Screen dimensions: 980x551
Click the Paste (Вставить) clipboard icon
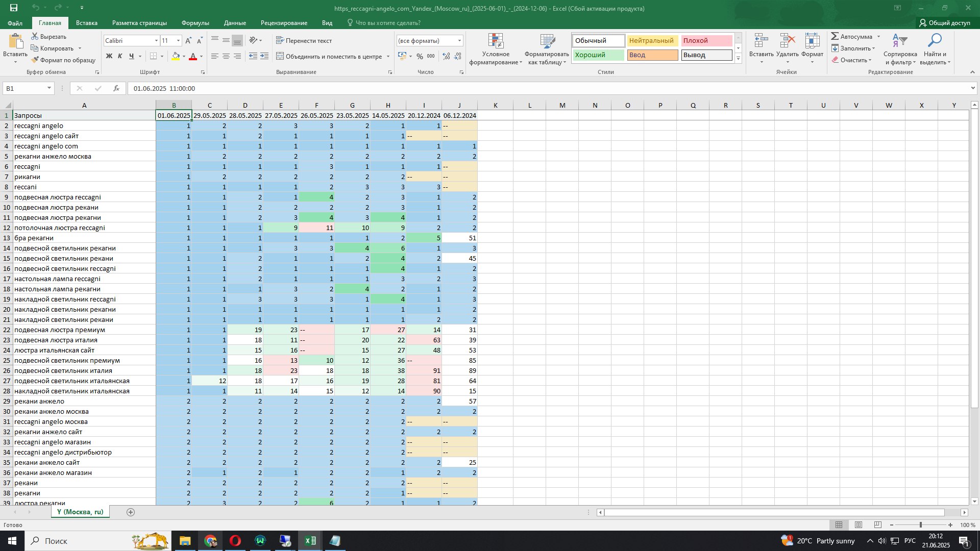coord(15,42)
